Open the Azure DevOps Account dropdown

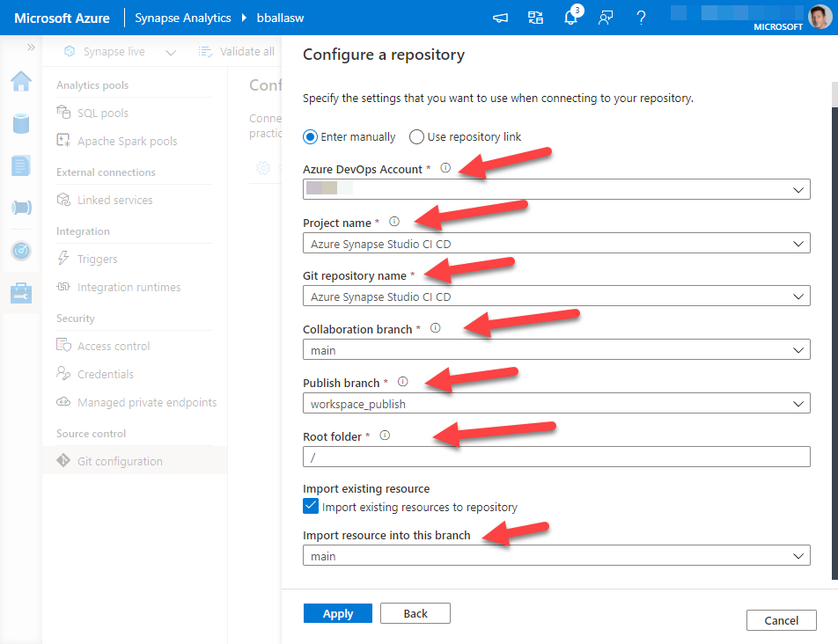[556, 189]
